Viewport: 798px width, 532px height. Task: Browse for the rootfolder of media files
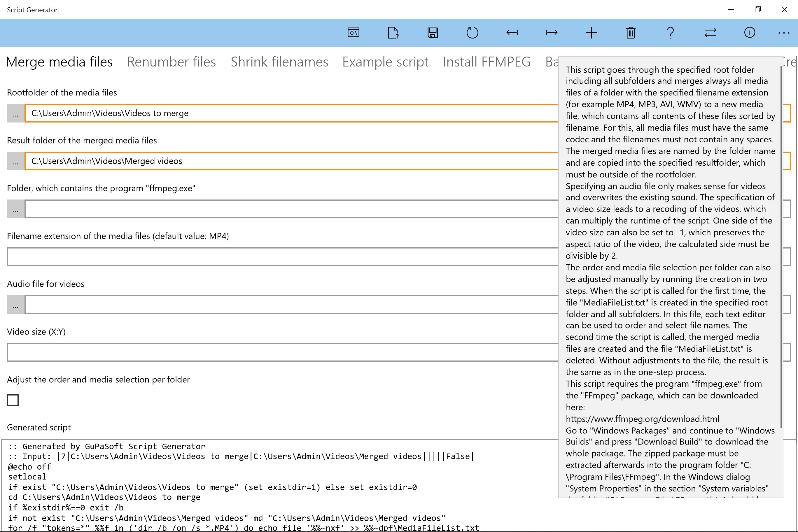pyautogui.click(x=16, y=113)
